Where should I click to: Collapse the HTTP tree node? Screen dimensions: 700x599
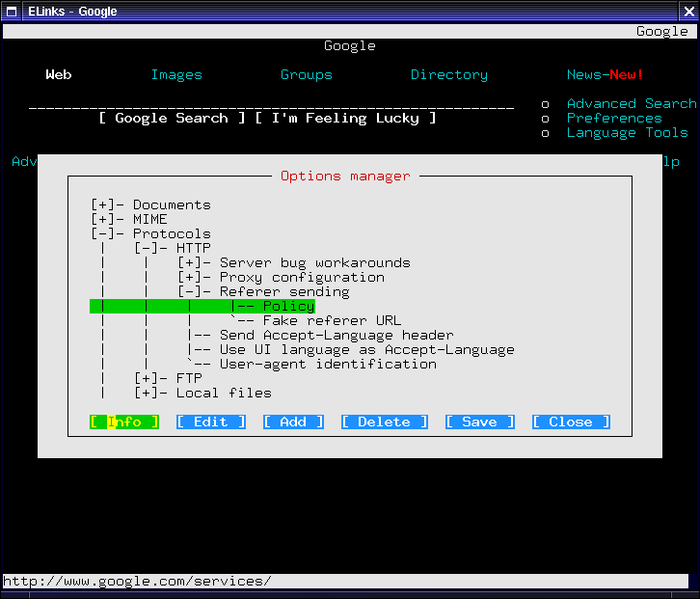147,248
